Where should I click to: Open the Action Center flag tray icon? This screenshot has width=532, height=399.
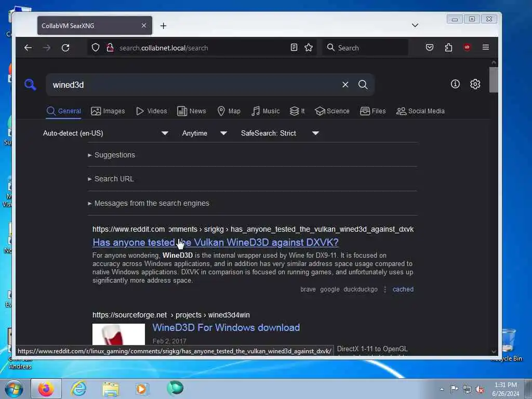click(x=454, y=389)
